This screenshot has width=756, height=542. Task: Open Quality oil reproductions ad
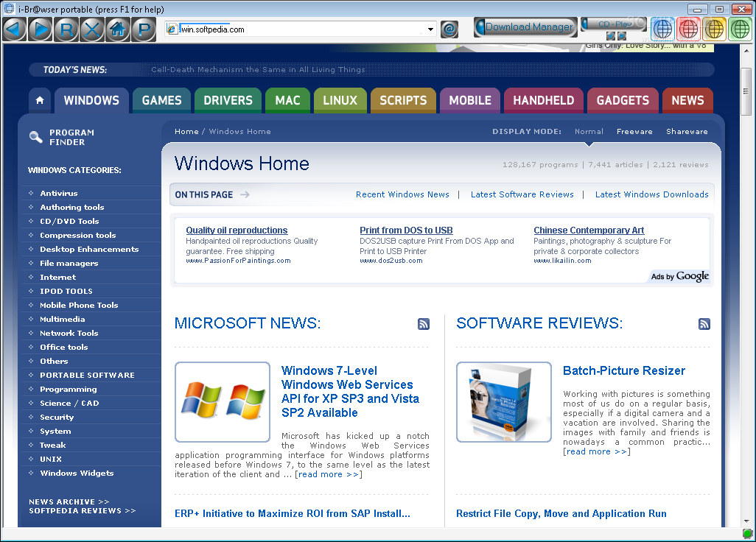[237, 230]
